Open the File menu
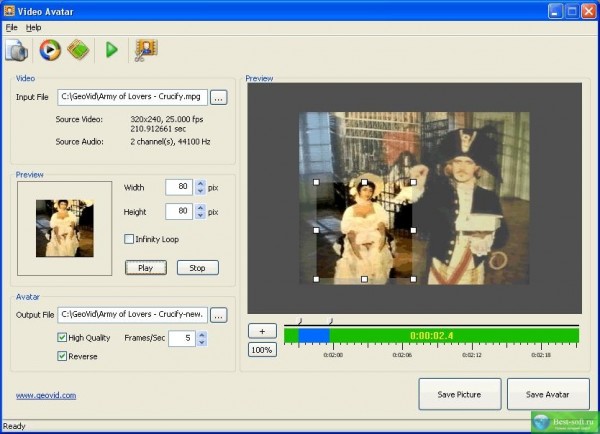 (12, 27)
